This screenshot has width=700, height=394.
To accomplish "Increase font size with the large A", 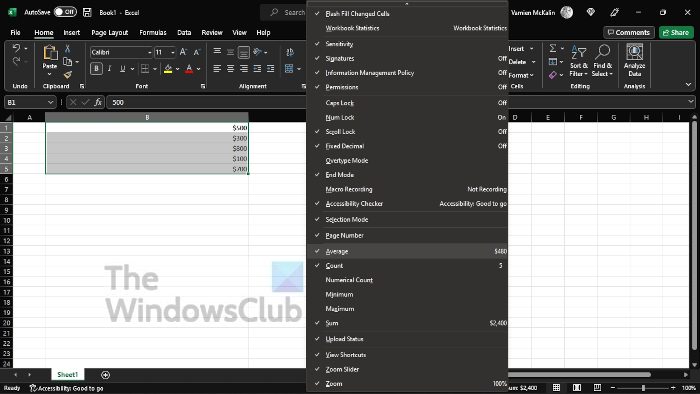I will 183,52.
